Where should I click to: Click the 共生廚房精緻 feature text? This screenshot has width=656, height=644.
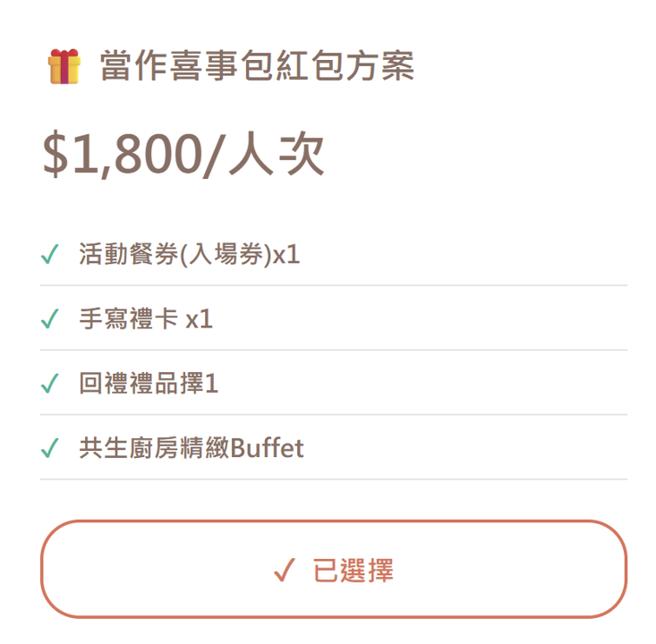[154, 448]
